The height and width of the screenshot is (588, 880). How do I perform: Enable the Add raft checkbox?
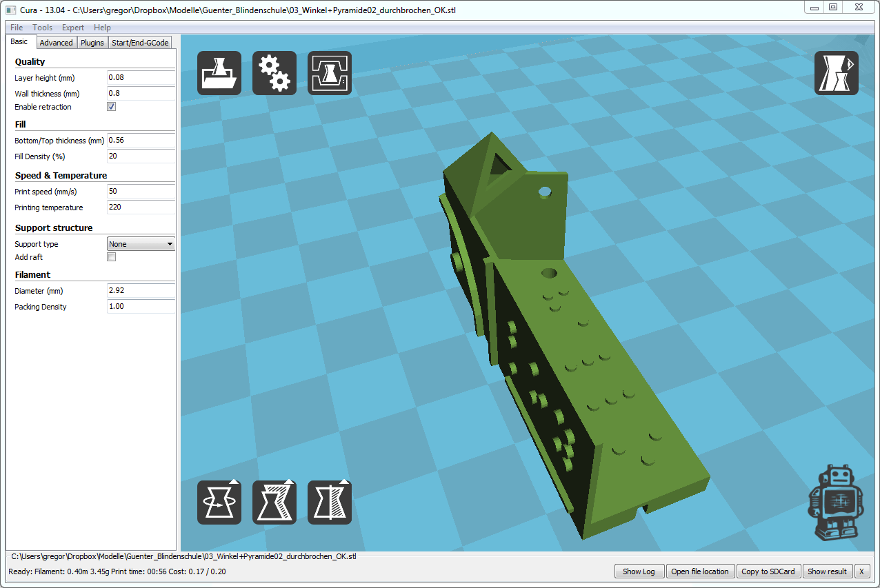111,257
